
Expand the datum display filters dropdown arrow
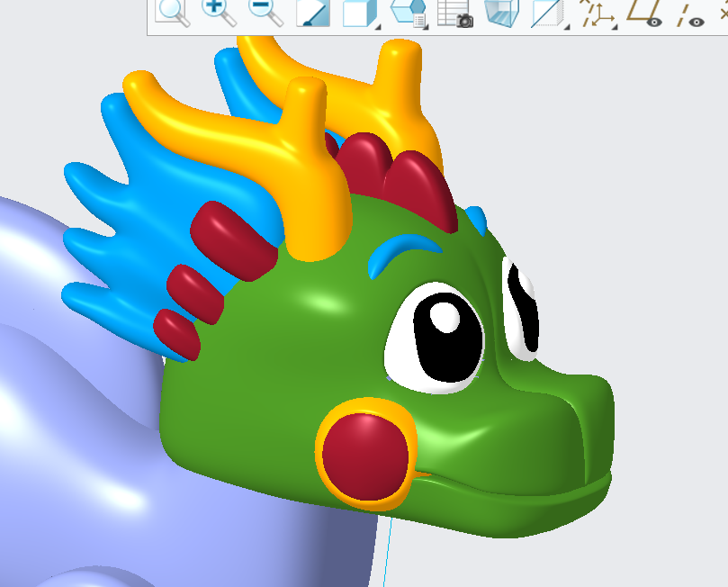coord(616,27)
